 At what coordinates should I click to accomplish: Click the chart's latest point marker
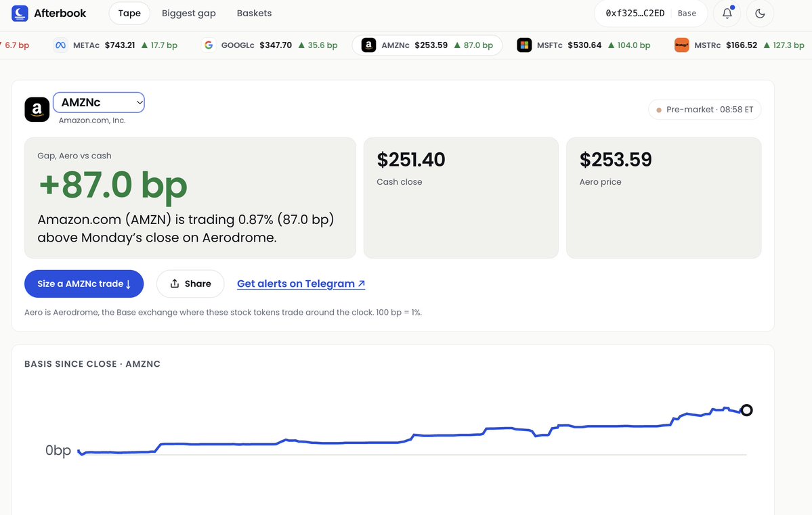coord(746,410)
